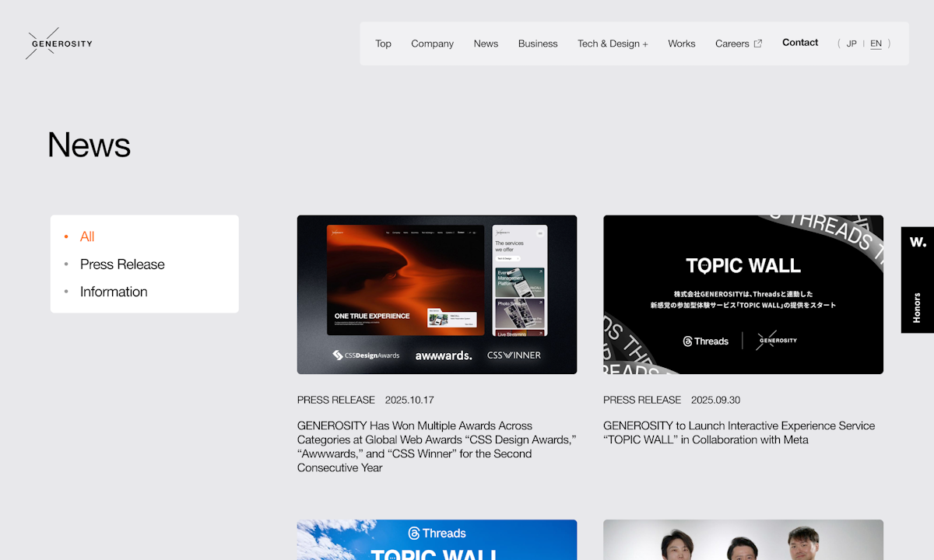Select the All news filter
Screen dimensions: 934x560
point(87,236)
